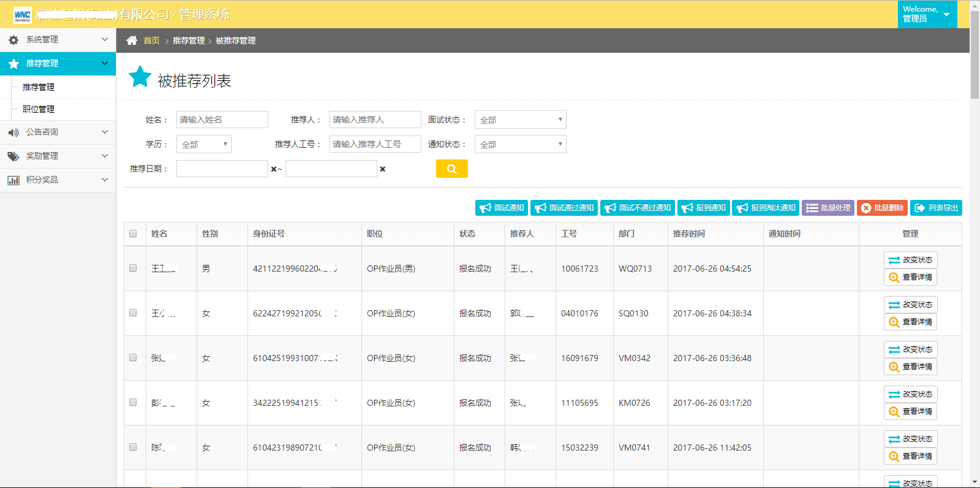Click 改变状态 for the first row
This screenshot has height=488, width=980.
[910, 260]
